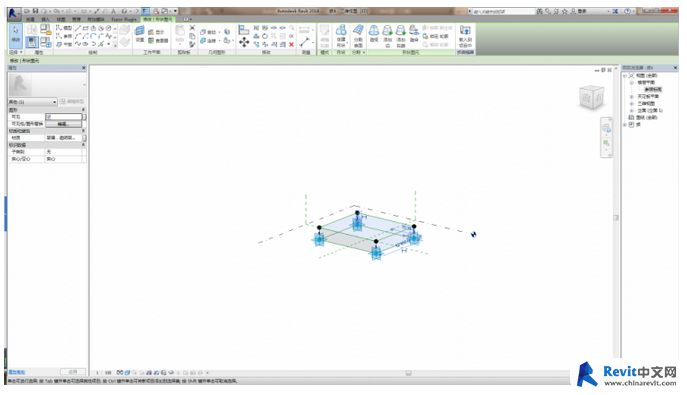
Task: Click the red Delete X icon
Action: [x=291, y=45]
